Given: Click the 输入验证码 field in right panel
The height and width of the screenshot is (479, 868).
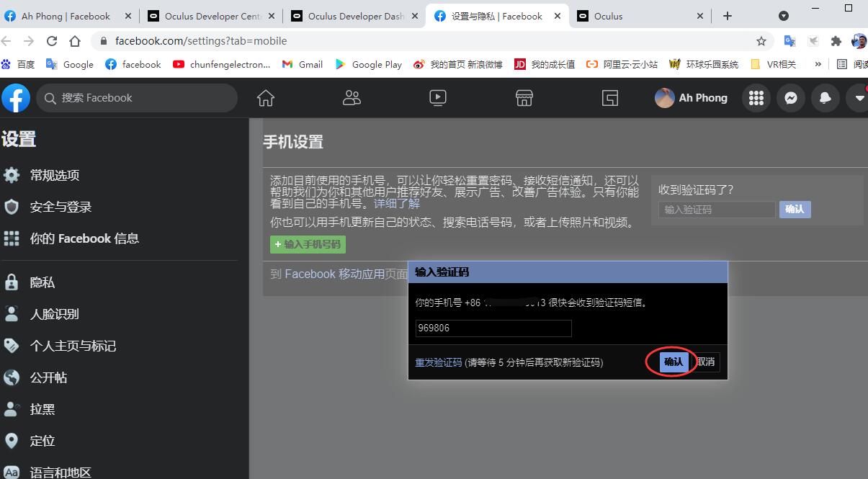Looking at the screenshot, I should point(717,210).
